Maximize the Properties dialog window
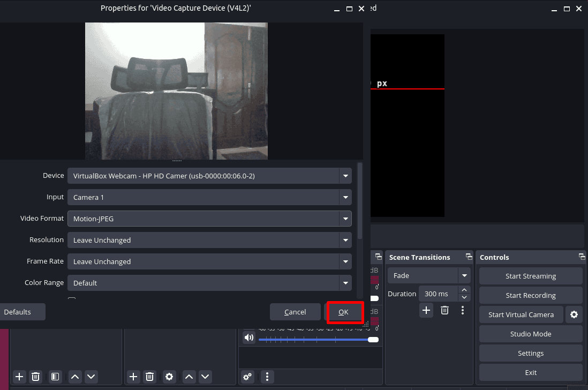Viewport: 588px width, 390px height. point(349,9)
